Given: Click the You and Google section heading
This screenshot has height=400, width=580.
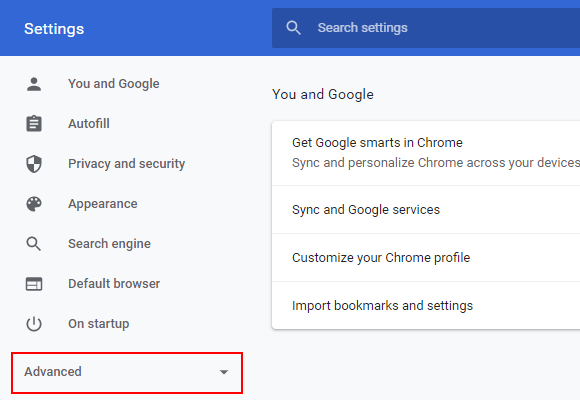Looking at the screenshot, I should [323, 94].
